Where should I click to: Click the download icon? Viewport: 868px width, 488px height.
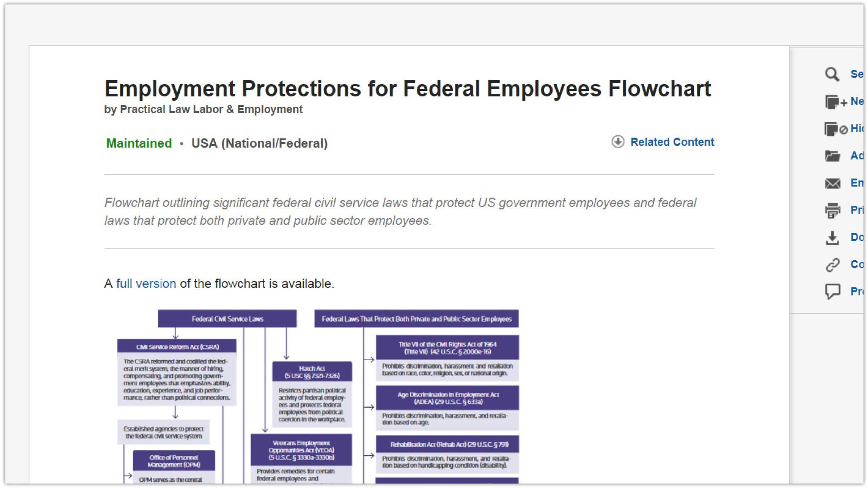832,238
